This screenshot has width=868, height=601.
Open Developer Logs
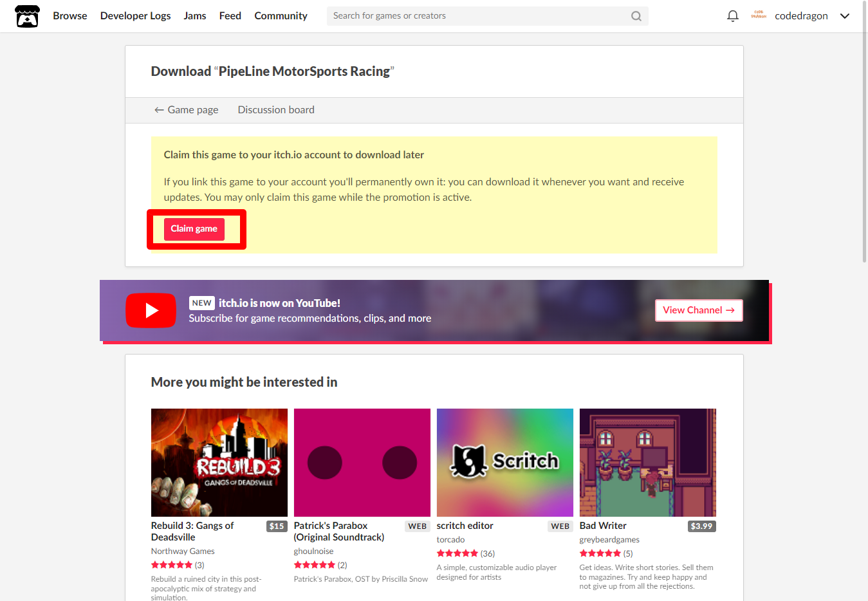[x=135, y=16]
